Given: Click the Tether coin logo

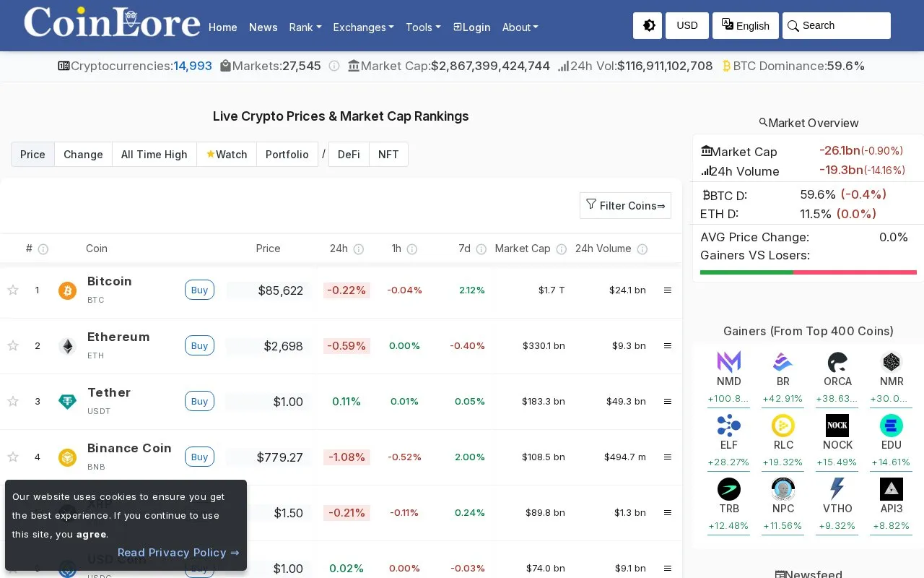Looking at the screenshot, I should point(67,402).
